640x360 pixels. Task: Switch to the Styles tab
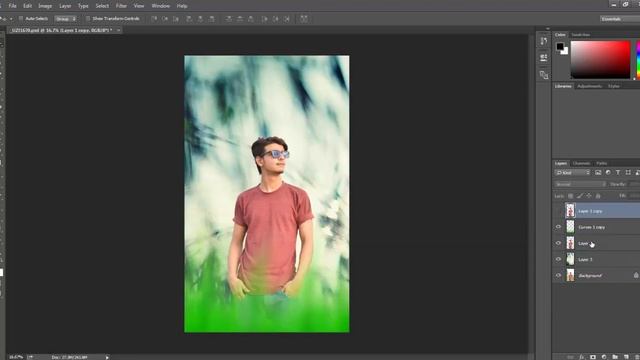pyautogui.click(x=613, y=86)
